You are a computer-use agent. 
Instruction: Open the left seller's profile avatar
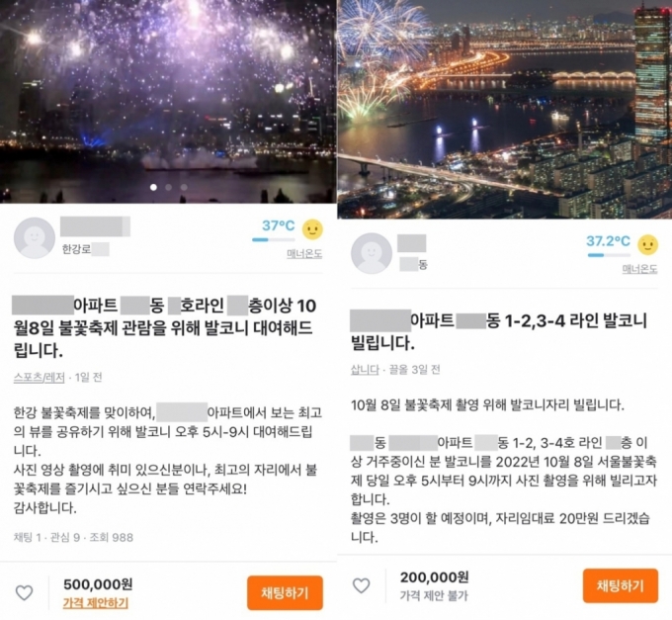35,238
